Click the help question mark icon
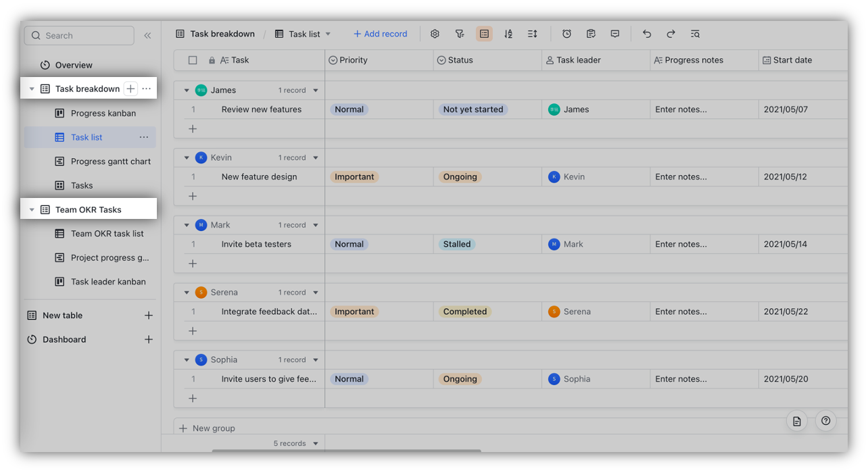Image resolution: width=868 pixels, height=473 pixels. (x=825, y=421)
